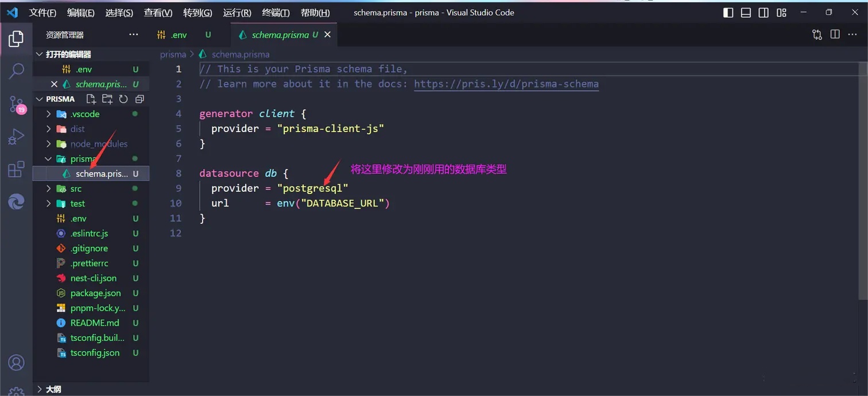This screenshot has width=868, height=396.
Task: Expand the src folder
Action: [x=75, y=189]
